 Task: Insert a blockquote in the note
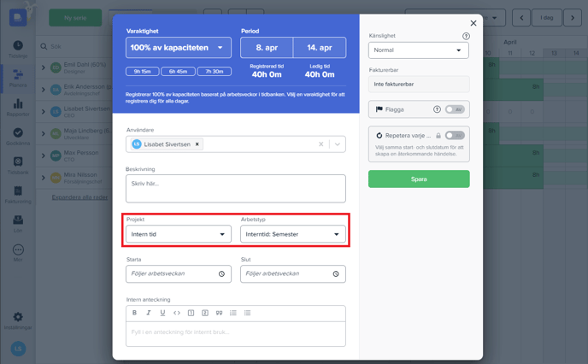tap(219, 313)
